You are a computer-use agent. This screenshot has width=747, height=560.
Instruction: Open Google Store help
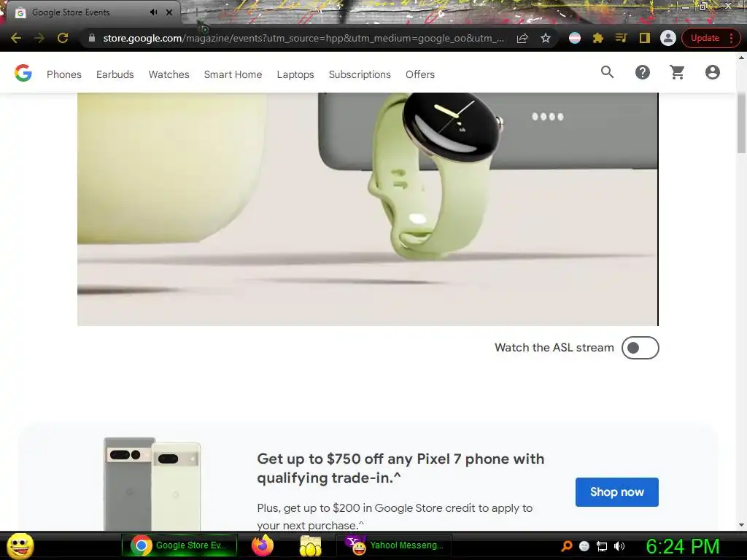[642, 72]
